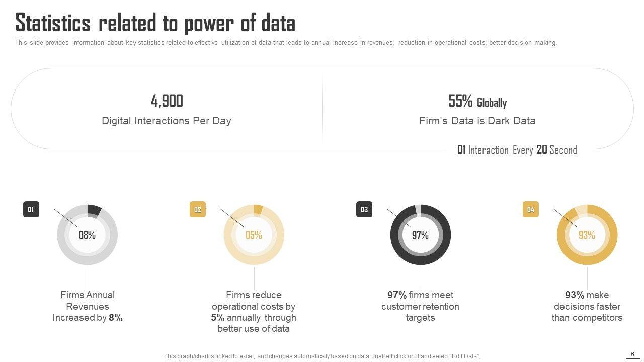
Task: Click the "Firms reduce operational costs" caption
Action: pos(254,312)
